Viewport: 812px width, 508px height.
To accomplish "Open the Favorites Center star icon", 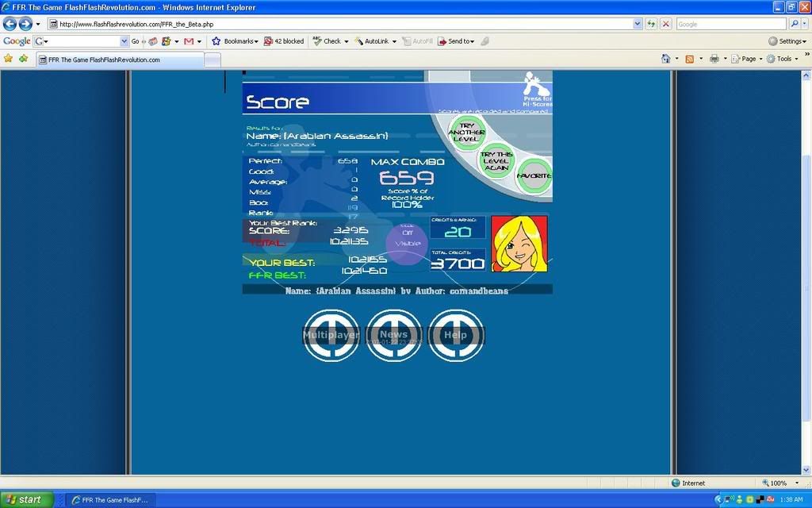I will pos(8,59).
